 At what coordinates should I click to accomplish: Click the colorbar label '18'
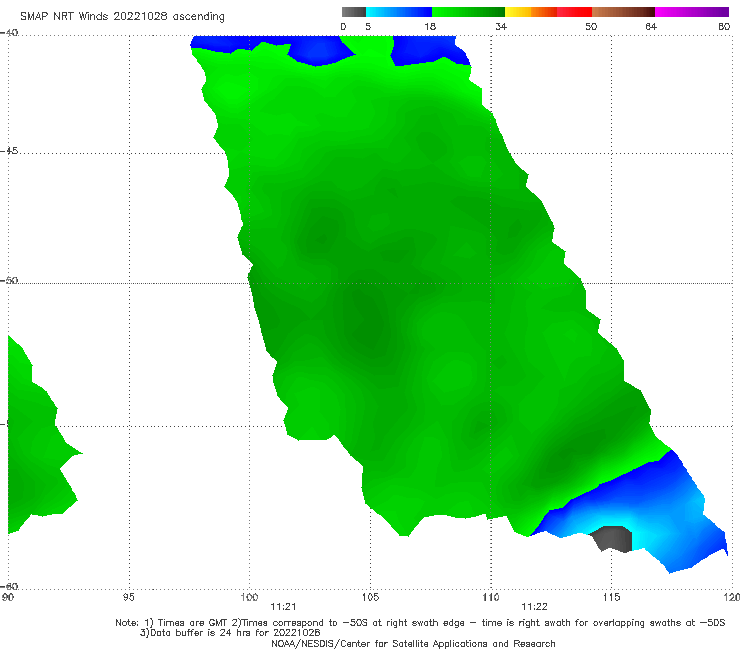[430, 26]
